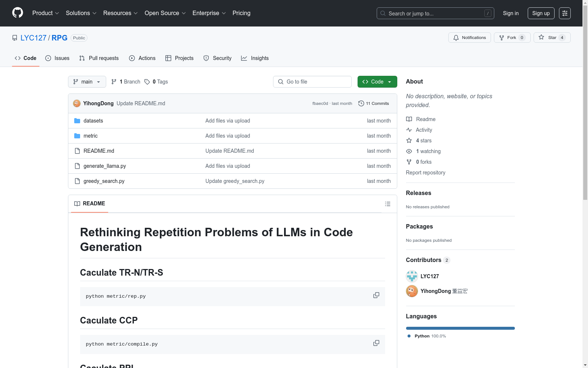
Task: Click the Sign in link
Action: (511, 13)
